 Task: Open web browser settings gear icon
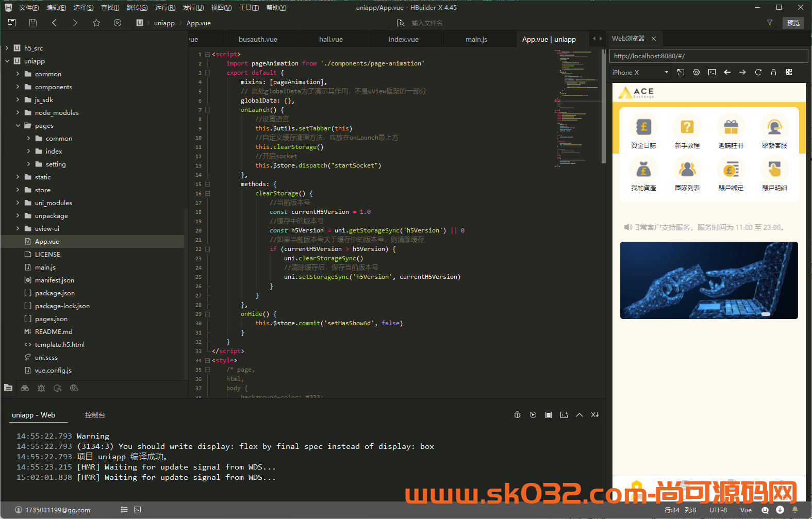click(x=696, y=72)
